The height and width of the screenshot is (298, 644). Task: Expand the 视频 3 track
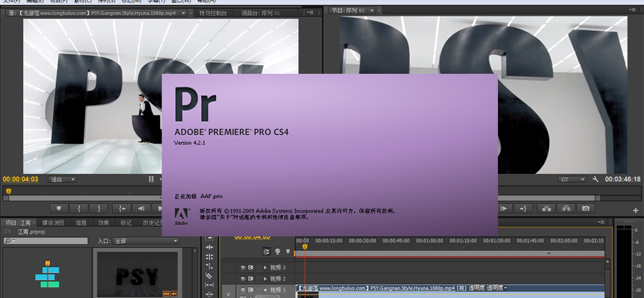coord(265,268)
